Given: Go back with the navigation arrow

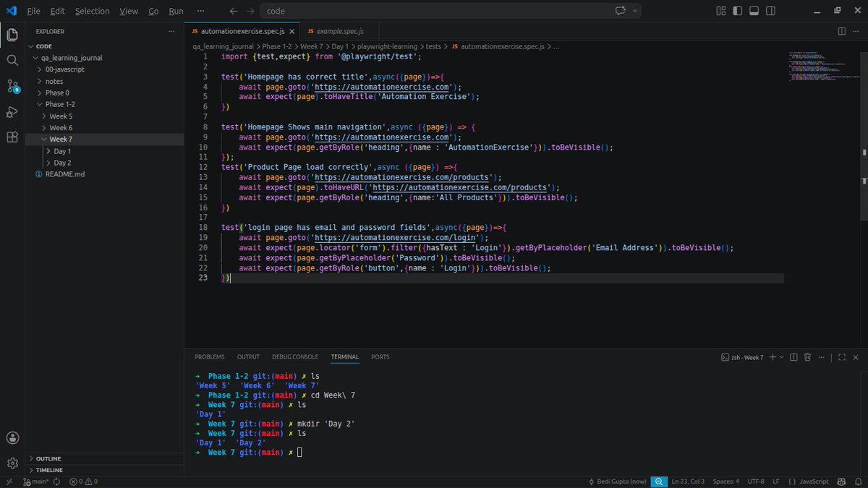Looking at the screenshot, I should [233, 11].
